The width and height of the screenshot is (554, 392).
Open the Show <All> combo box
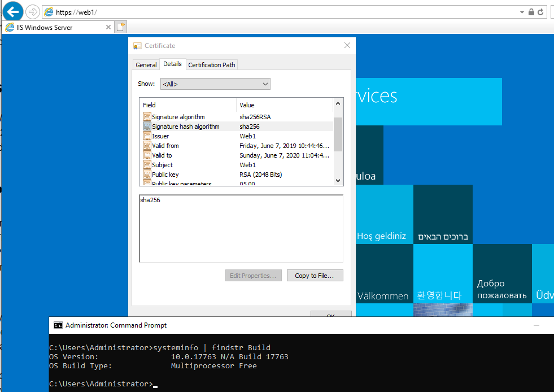[215, 84]
